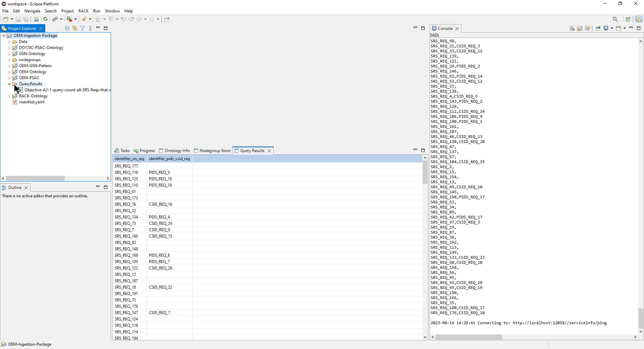This screenshot has width=644, height=349.
Task: Click the binary 010 toolbar icon
Action: click(x=36, y=19)
